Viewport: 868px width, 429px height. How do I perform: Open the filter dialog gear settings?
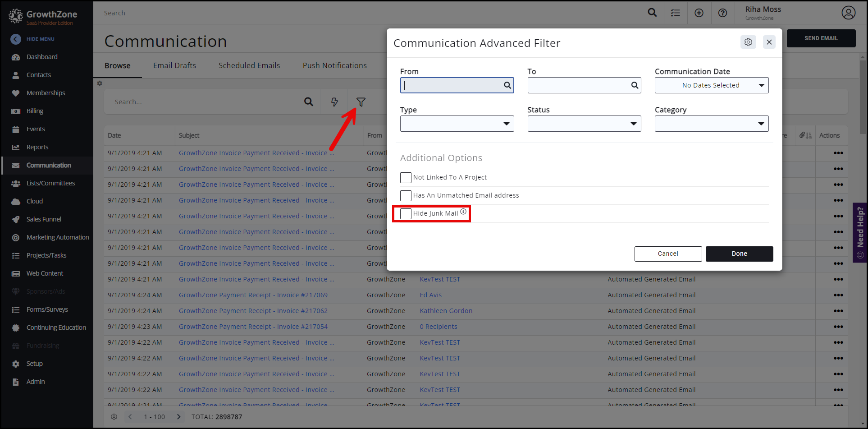748,42
